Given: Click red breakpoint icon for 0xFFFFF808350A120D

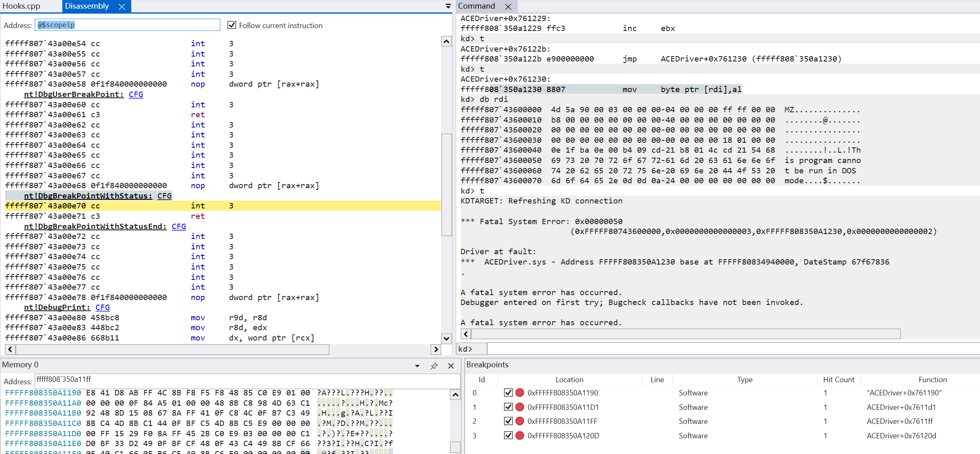Looking at the screenshot, I should pyautogui.click(x=520, y=435).
